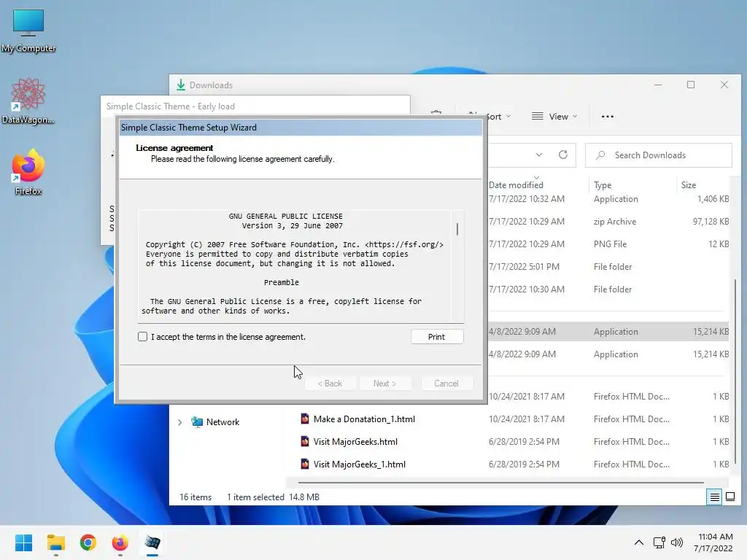This screenshot has width=747, height=560.
Task: Open network status tray icon
Action: pos(659,542)
